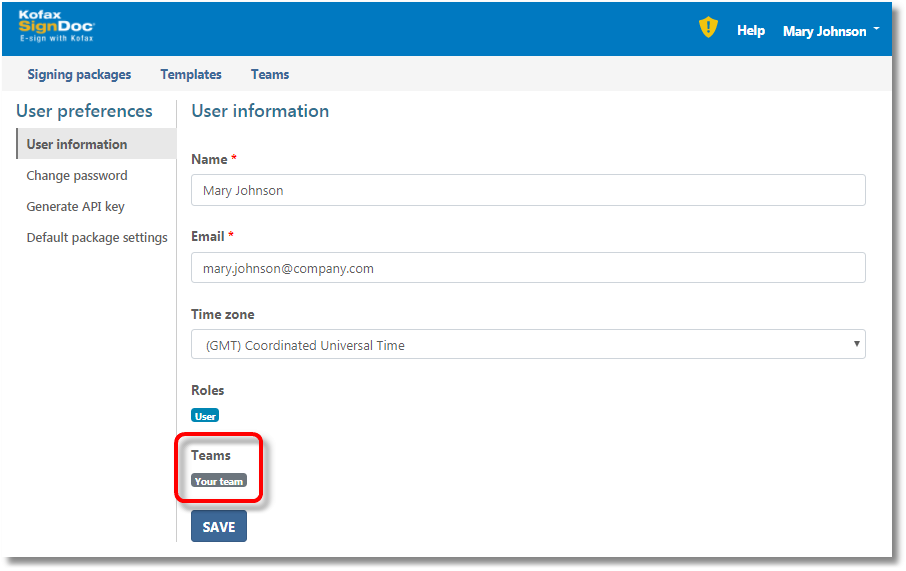The image size is (906, 571).
Task: Go to Signing packages tab
Action: [x=79, y=74]
